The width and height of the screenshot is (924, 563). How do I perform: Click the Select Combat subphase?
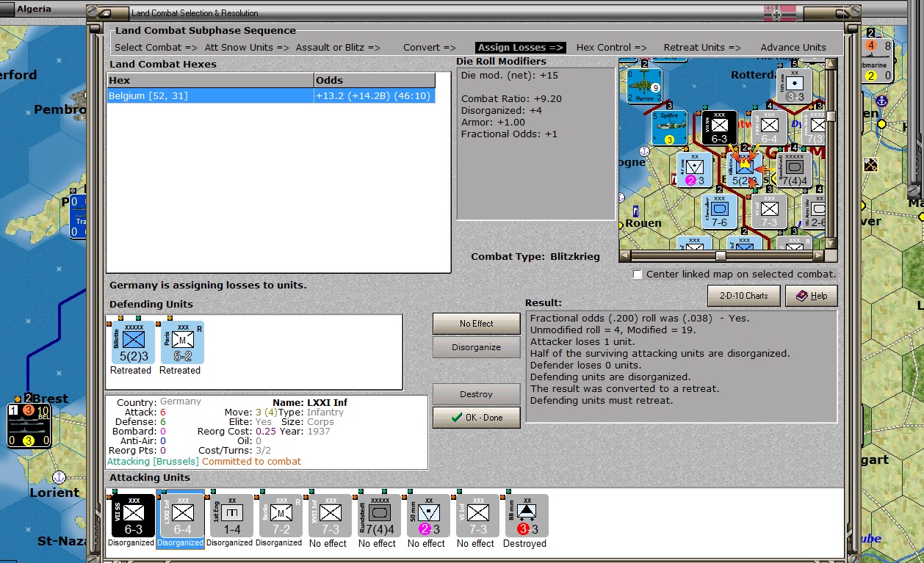(x=156, y=48)
